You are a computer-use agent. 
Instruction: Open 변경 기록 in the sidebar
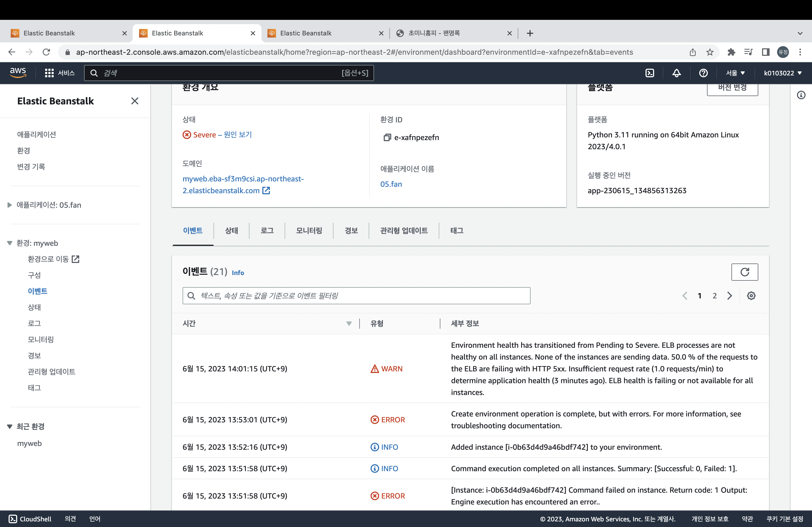pos(31,167)
